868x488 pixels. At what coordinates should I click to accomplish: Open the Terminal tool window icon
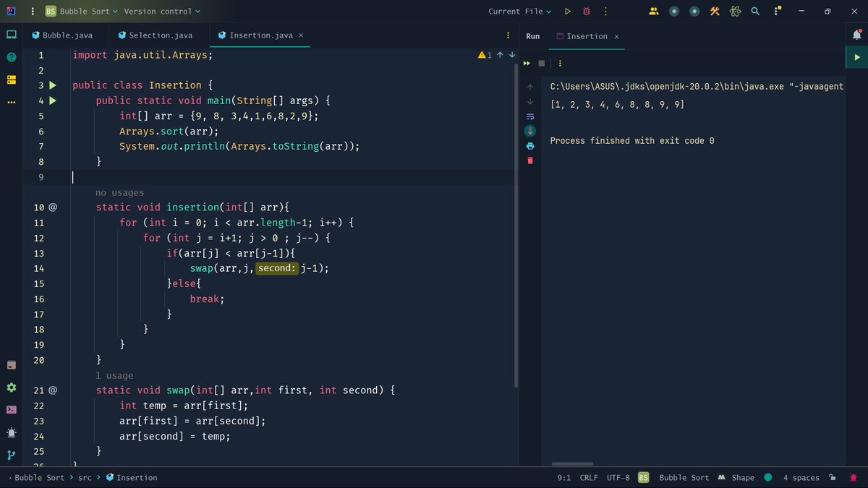point(12,409)
